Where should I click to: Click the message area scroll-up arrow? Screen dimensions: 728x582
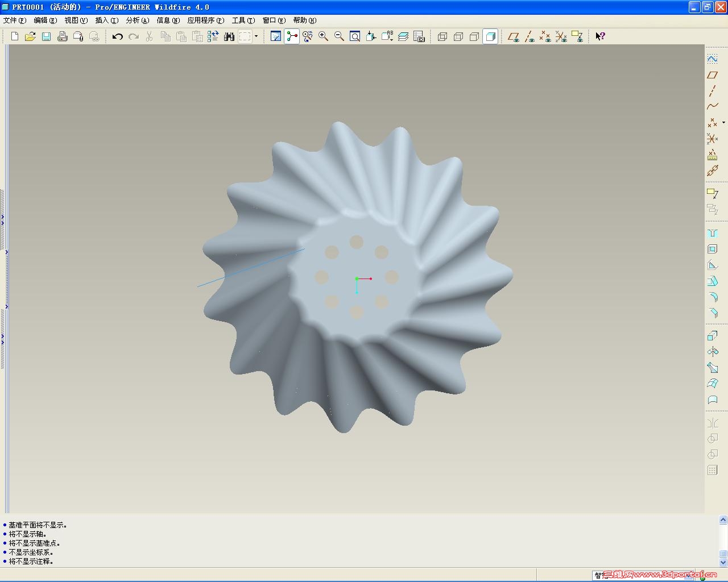(x=723, y=519)
